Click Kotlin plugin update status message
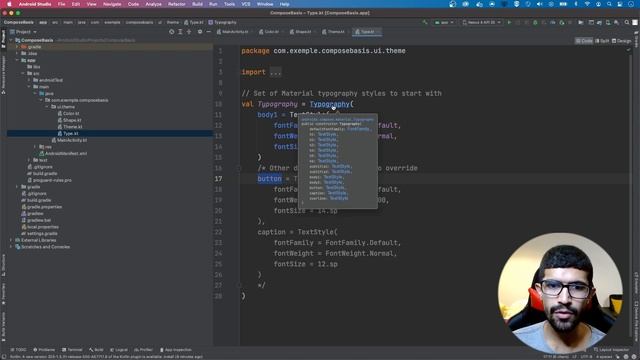The width and height of the screenshot is (640, 360). (106, 357)
